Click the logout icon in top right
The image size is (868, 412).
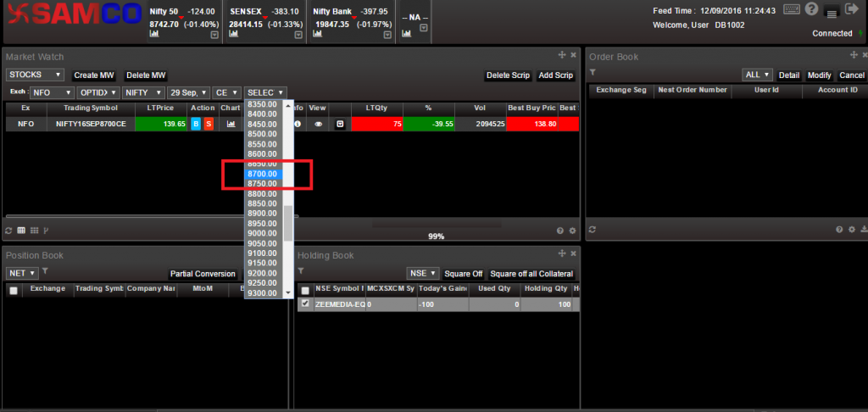tap(853, 9)
